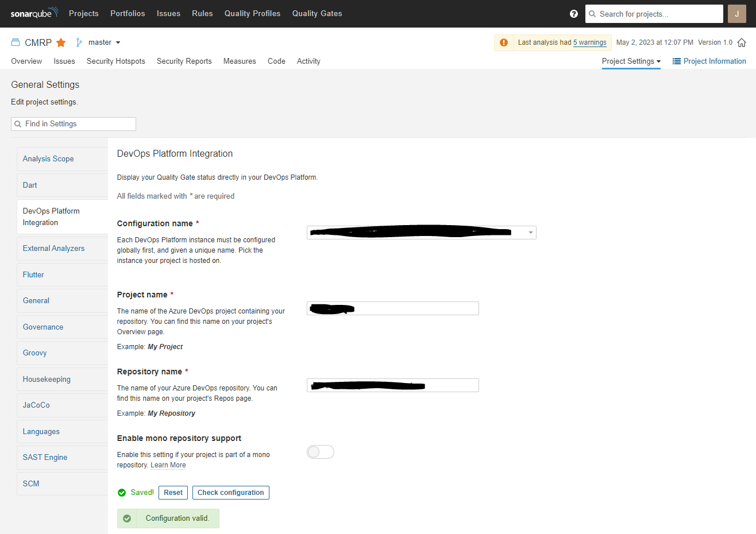Switch to the Security Reports tab
The width and height of the screenshot is (756, 534).
pyautogui.click(x=184, y=61)
